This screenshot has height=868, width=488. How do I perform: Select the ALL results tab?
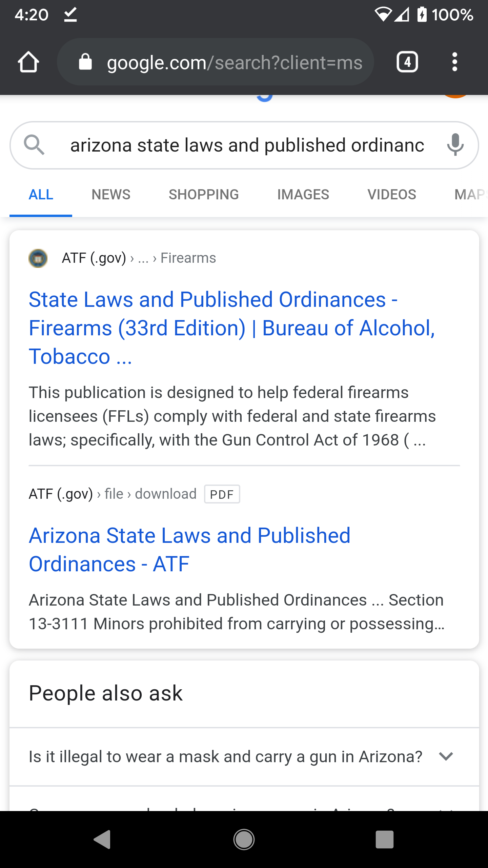41,195
